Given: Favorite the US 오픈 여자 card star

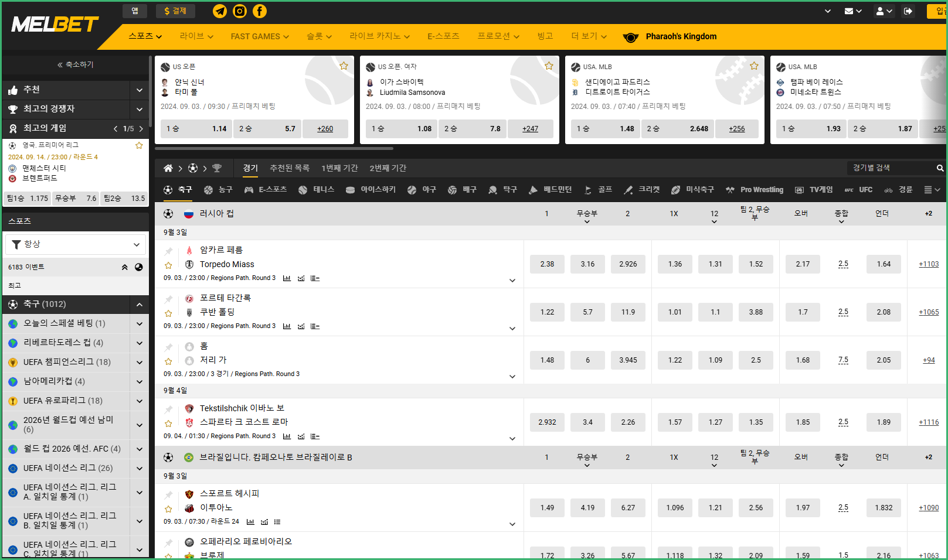Looking at the screenshot, I should [x=549, y=66].
